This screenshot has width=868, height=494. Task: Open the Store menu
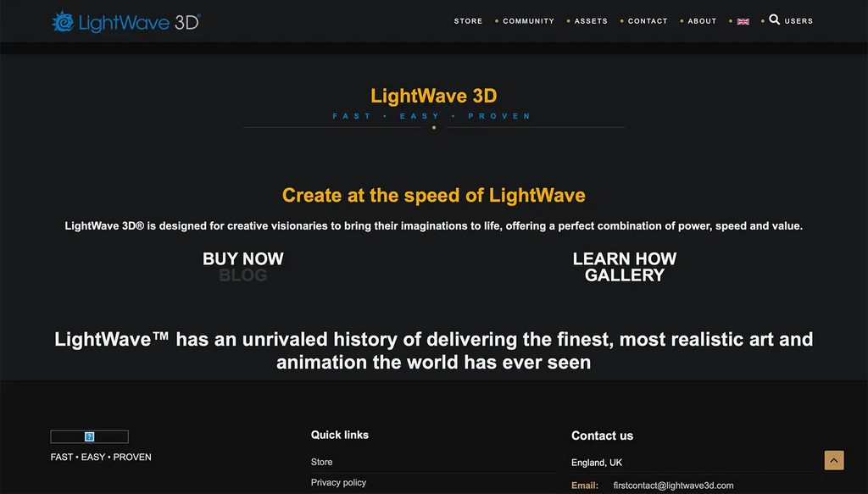(468, 21)
